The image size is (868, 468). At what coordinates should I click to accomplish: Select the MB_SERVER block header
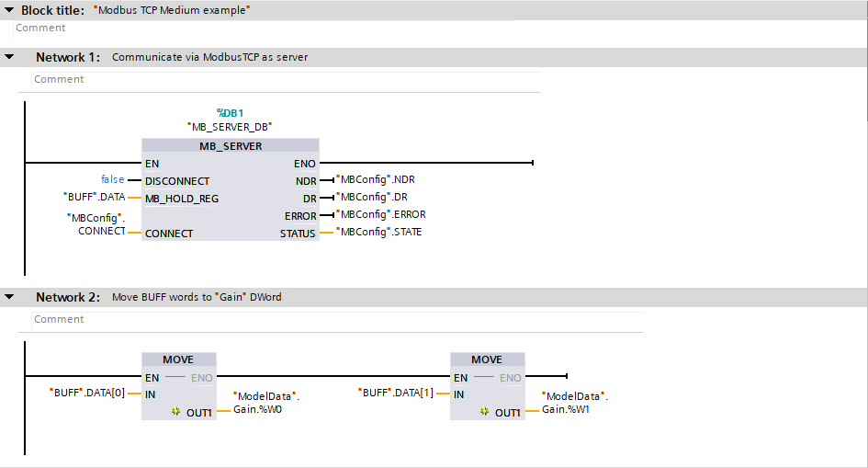(231, 145)
